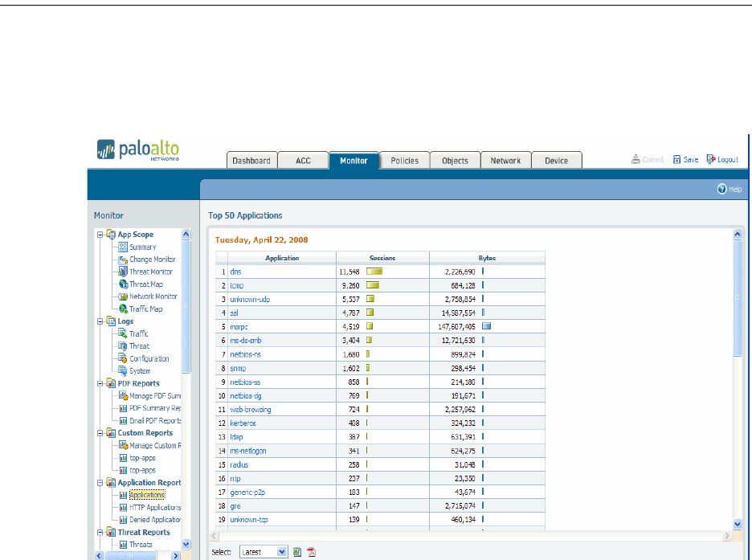Click the Commit link

[648, 160]
